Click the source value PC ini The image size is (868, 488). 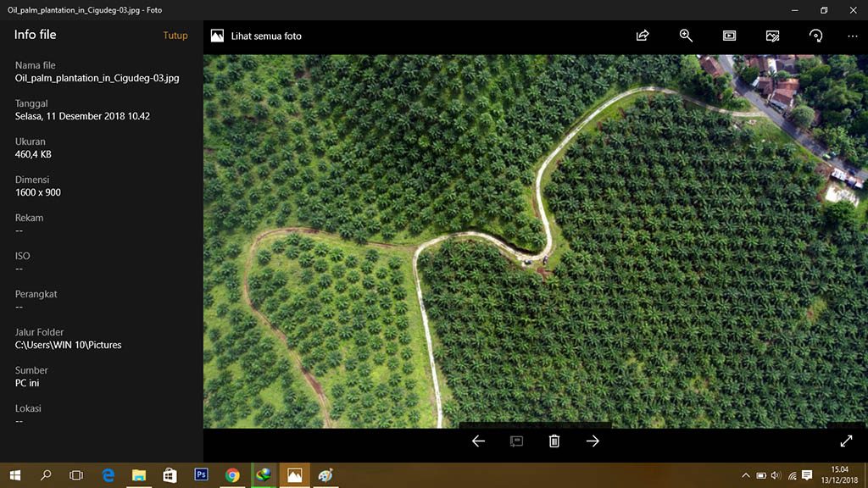click(x=27, y=383)
